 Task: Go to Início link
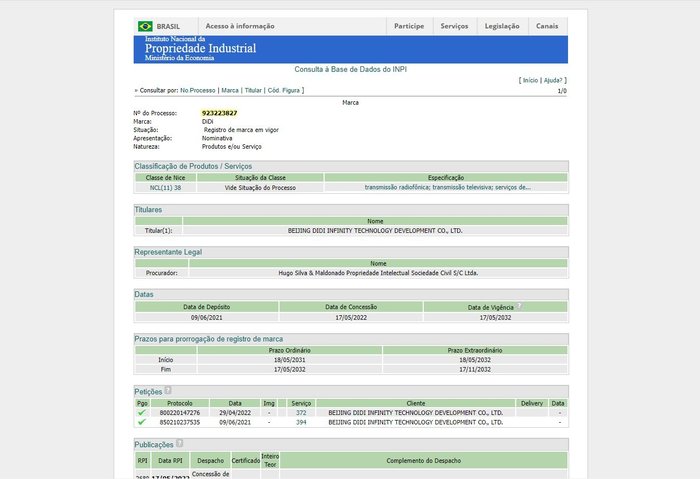(530, 80)
